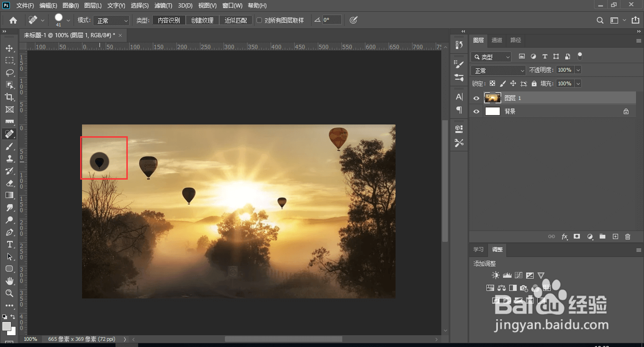This screenshot has width=644, height=347.
Task: Select the Hand tool
Action: pyautogui.click(x=9, y=281)
